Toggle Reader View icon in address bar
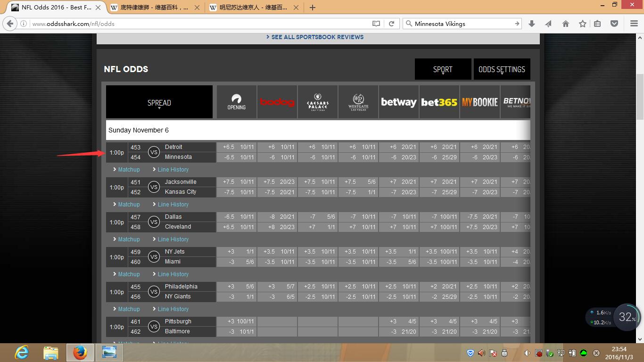Image resolution: width=644 pixels, height=362 pixels. click(376, 24)
